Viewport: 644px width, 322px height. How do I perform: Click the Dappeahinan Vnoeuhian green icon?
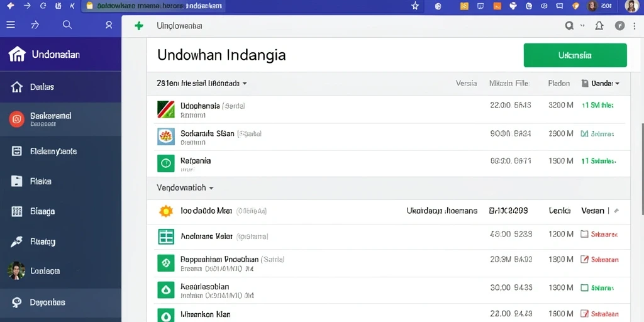click(x=166, y=263)
